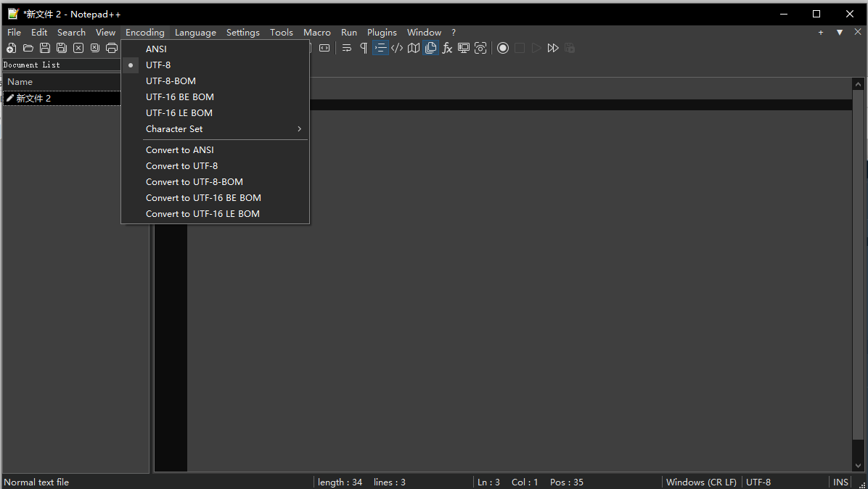
Task: Click the editor scrollbar up arrow
Action: pyautogui.click(x=858, y=84)
